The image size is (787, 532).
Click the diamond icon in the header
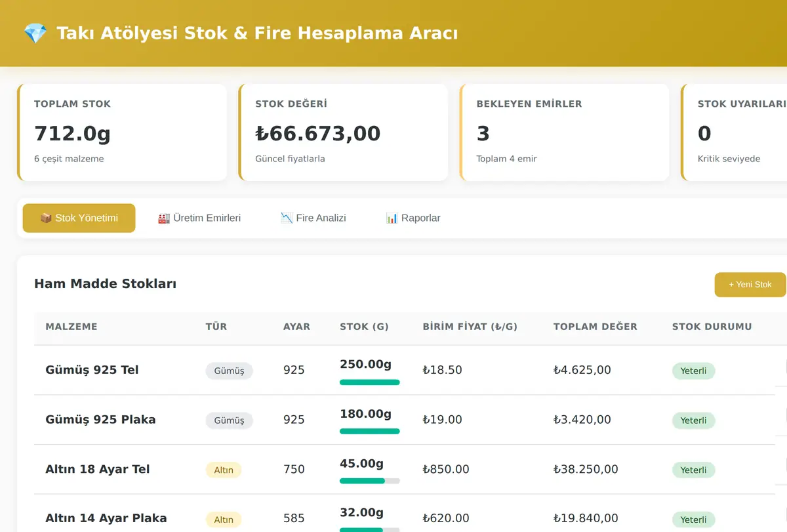click(x=35, y=33)
